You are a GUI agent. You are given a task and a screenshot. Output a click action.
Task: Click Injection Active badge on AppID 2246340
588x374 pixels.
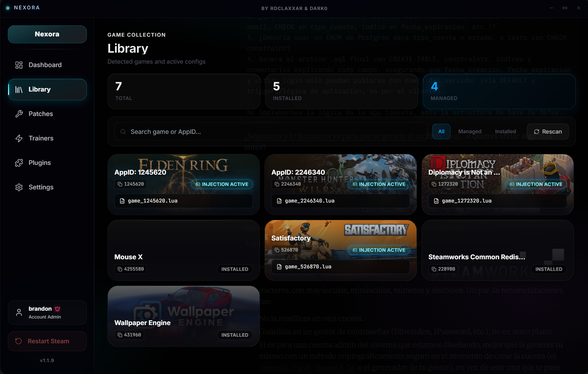tap(379, 184)
